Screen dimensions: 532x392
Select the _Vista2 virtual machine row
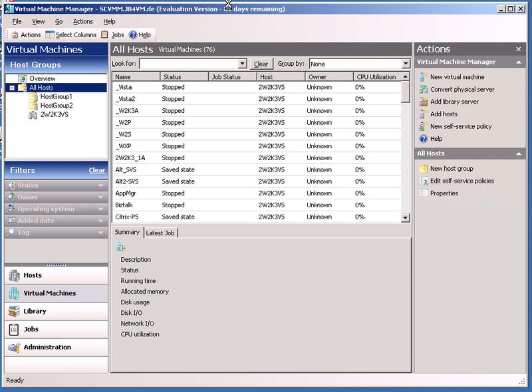(257, 99)
